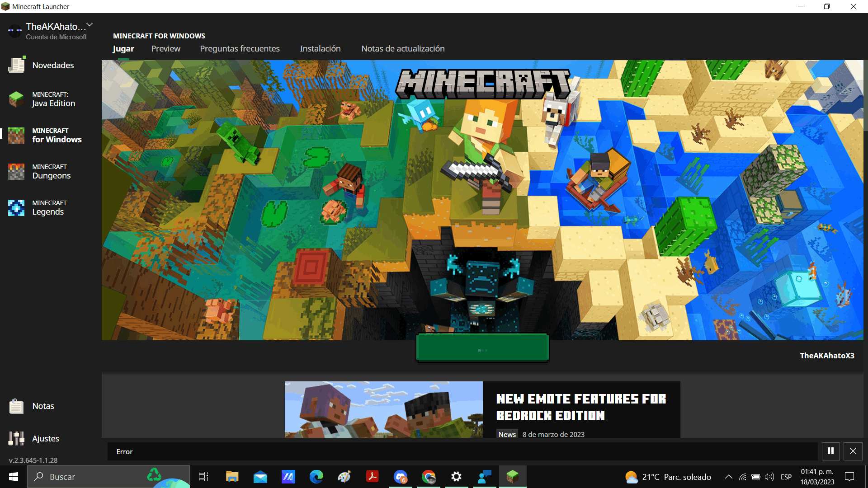
Task: Click the News tag label
Action: [x=507, y=434]
